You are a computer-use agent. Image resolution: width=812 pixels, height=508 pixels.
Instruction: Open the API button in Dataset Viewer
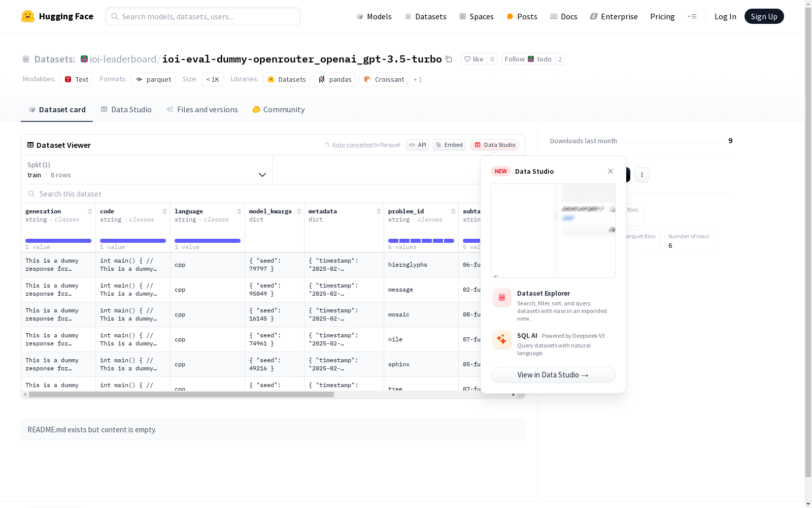[x=418, y=145]
